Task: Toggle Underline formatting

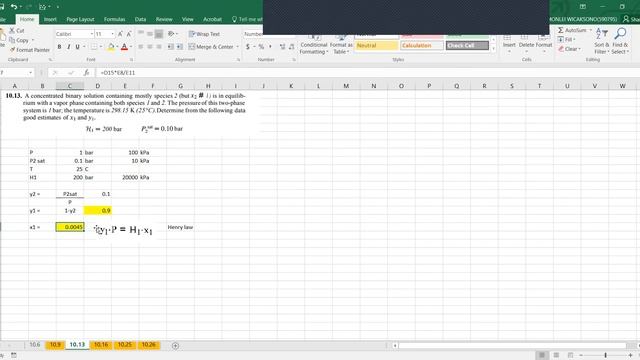Action: 77,47
